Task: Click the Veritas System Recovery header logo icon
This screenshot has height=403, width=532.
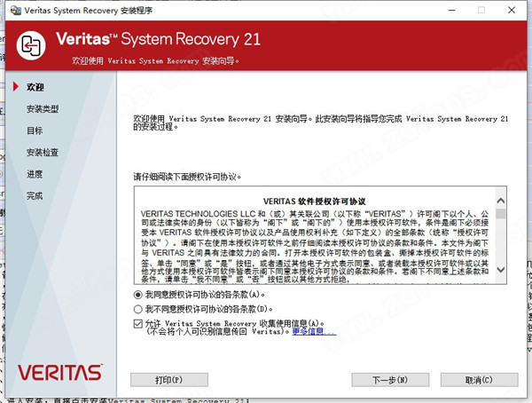Action: [31, 45]
